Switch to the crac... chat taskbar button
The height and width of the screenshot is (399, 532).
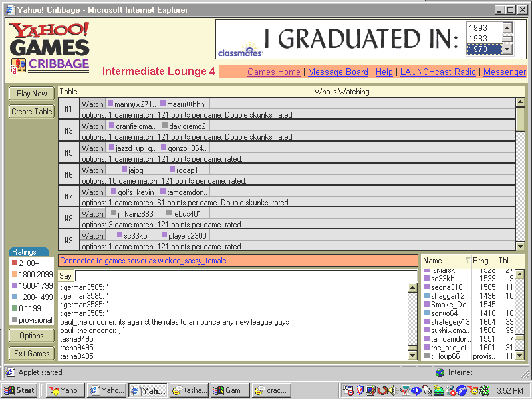click(x=272, y=390)
